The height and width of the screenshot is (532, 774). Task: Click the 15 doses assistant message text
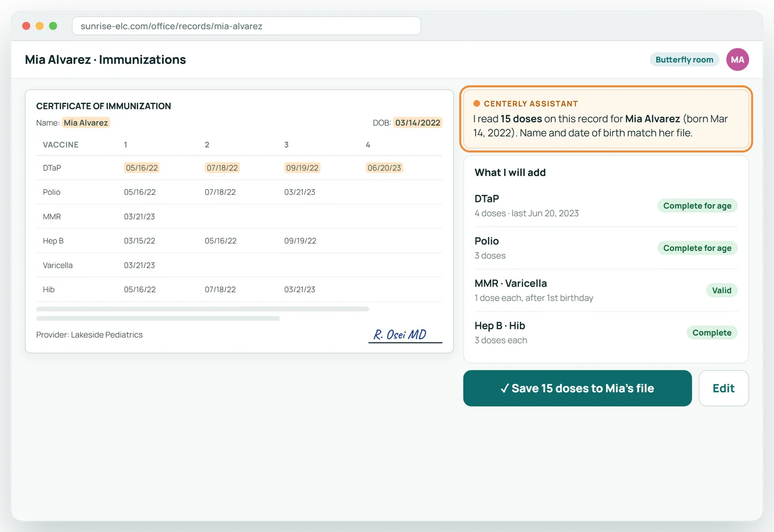click(x=521, y=119)
